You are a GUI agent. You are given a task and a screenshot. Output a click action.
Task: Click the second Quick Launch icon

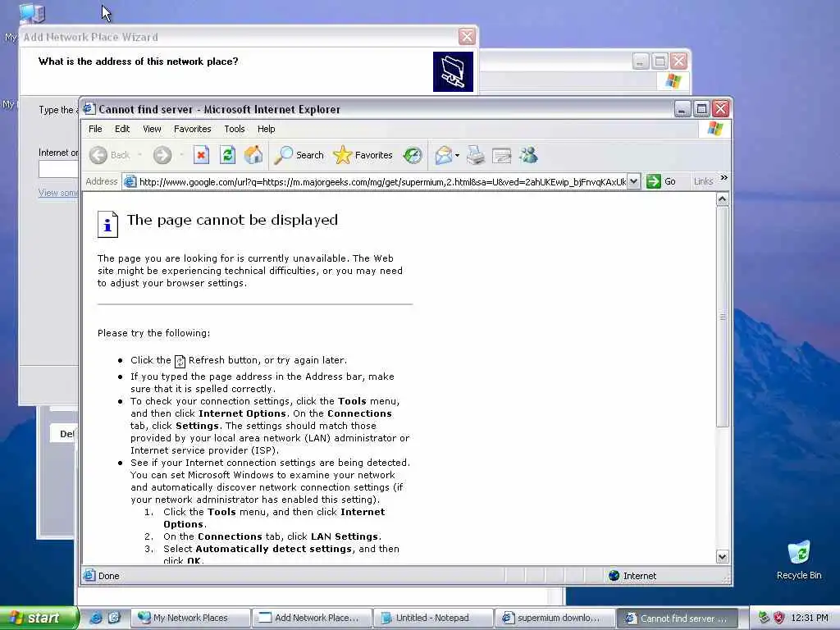(114, 618)
